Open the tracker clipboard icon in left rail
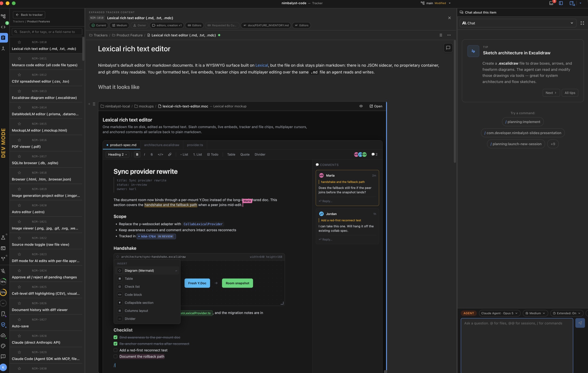The width and height of the screenshot is (588, 373). [x=3, y=38]
